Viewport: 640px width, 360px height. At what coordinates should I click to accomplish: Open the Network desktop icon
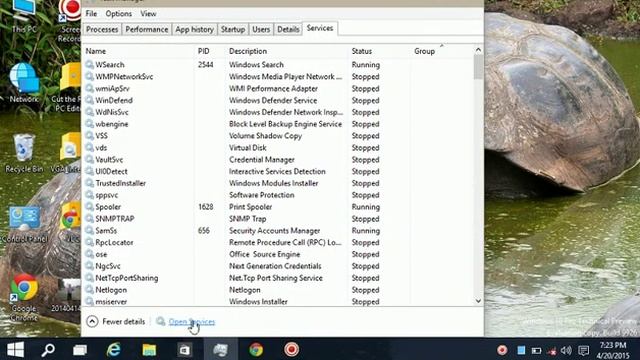(x=24, y=83)
